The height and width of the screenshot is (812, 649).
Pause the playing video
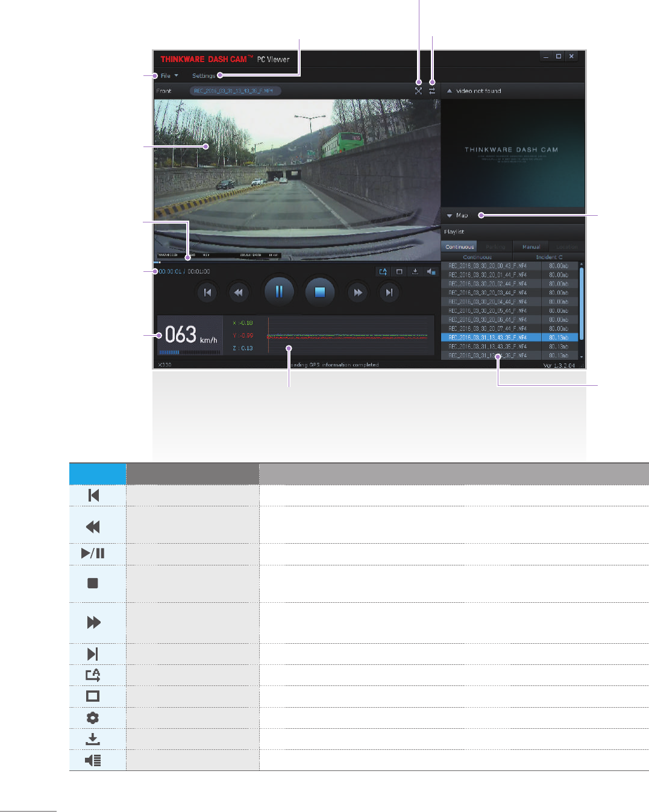click(x=279, y=292)
